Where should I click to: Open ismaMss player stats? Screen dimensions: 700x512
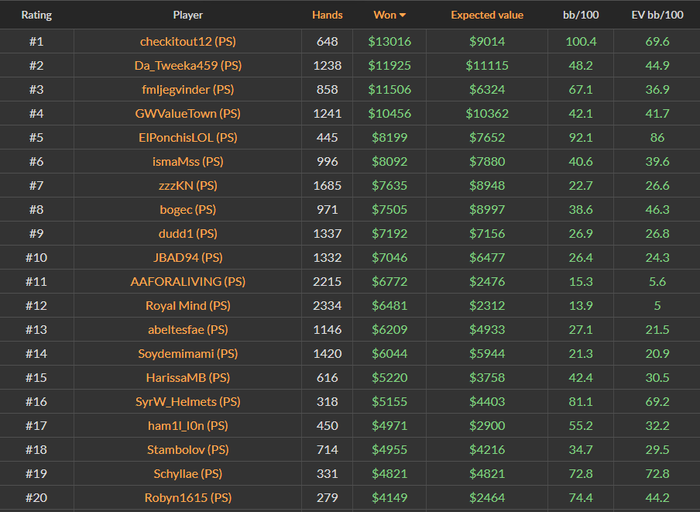pos(188,161)
